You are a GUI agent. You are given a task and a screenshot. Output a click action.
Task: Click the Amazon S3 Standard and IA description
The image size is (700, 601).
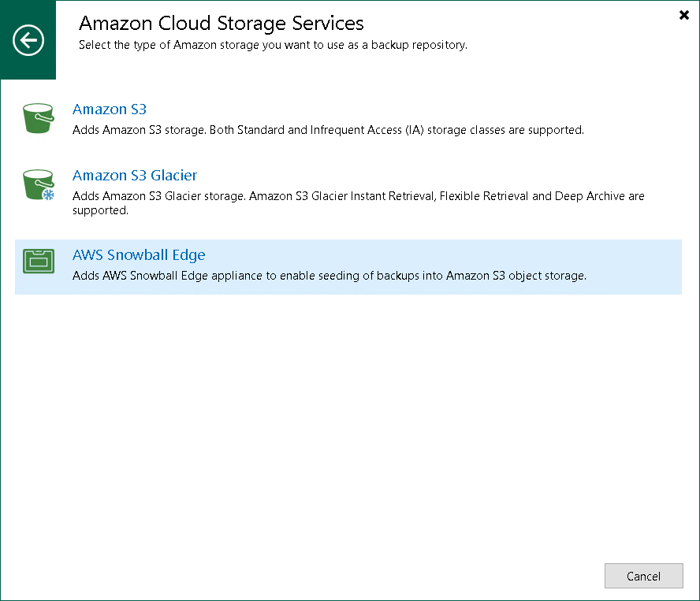328,130
